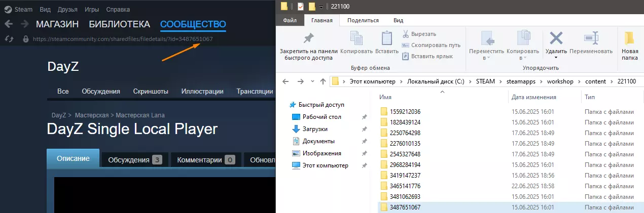Select folder 3487651067 in the file list
This screenshot has width=644, height=213.
(x=511, y=207)
